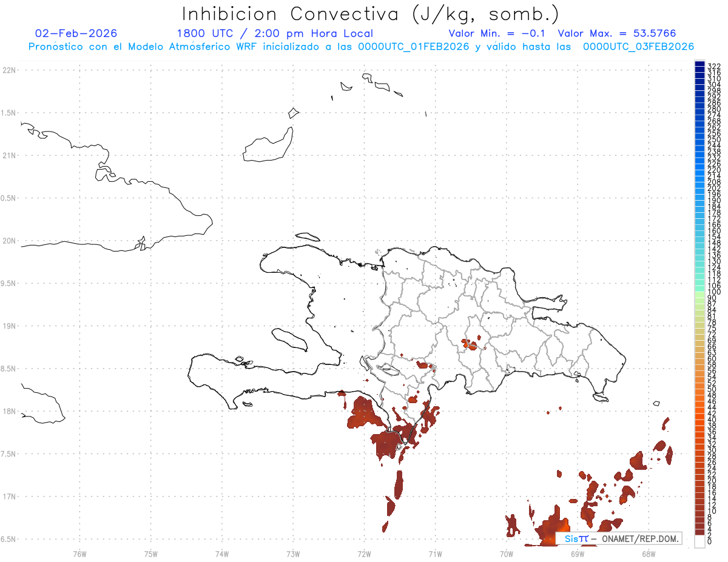The width and height of the screenshot is (728, 562).
Task: Click the small orange shaded patch in central Dominican Republic
Action: pos(469,345)
